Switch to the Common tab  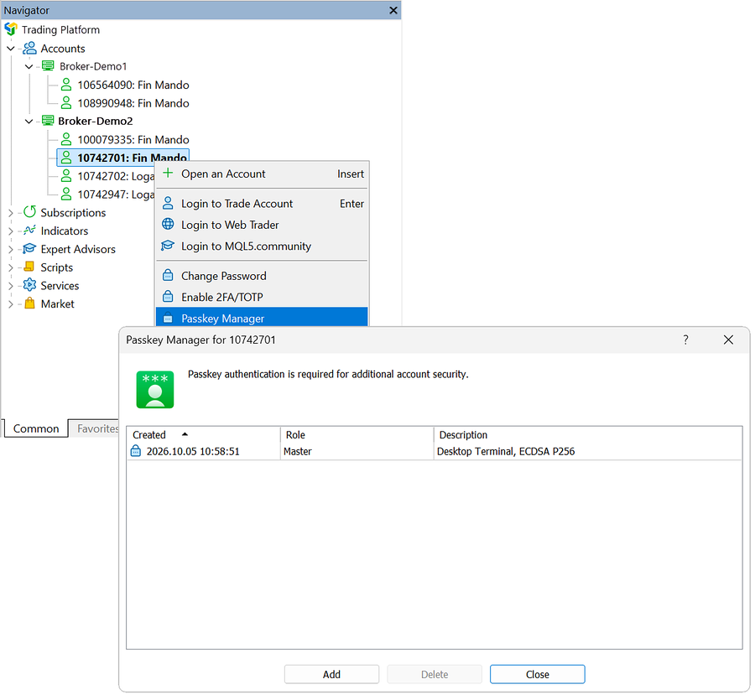(x=36, y=428)
